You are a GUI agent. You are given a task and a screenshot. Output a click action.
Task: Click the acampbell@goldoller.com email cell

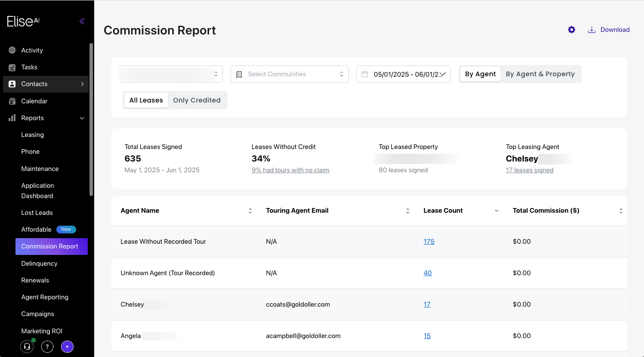(x=303, y=336)
